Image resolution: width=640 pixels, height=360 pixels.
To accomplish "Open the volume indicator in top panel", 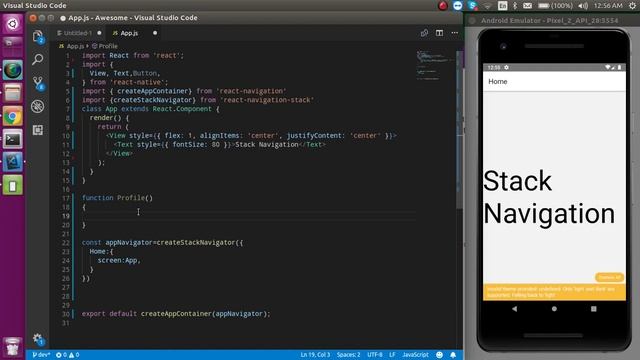I will point(583,6).
